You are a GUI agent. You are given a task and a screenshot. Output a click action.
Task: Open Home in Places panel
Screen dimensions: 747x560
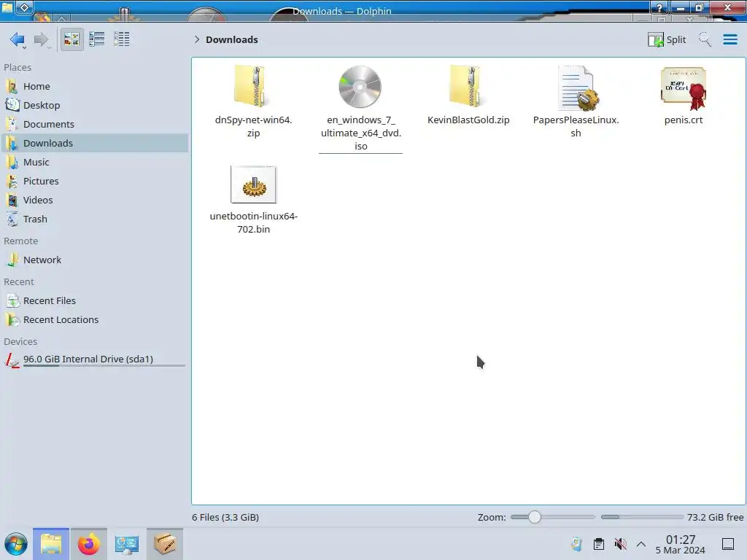pos(95,86)
